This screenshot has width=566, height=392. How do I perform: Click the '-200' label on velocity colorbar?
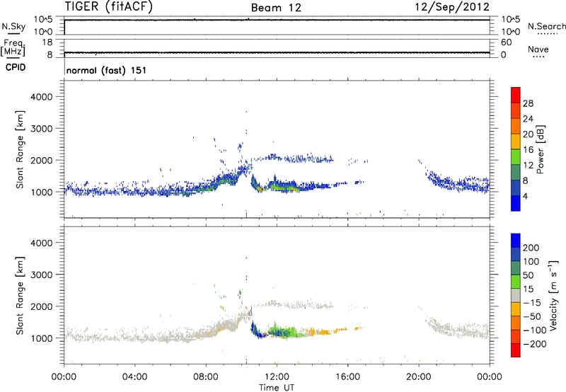(x=535, y=345)
